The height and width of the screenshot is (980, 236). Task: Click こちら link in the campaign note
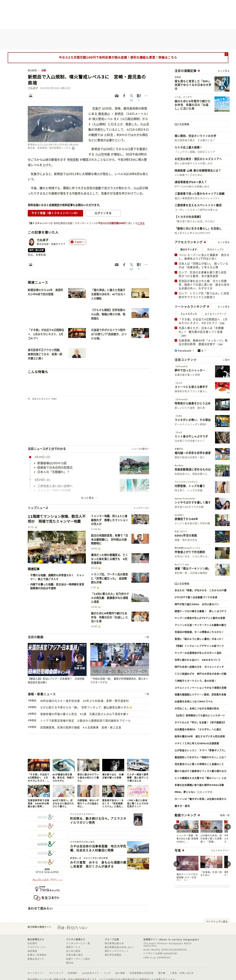coord(141,223)
